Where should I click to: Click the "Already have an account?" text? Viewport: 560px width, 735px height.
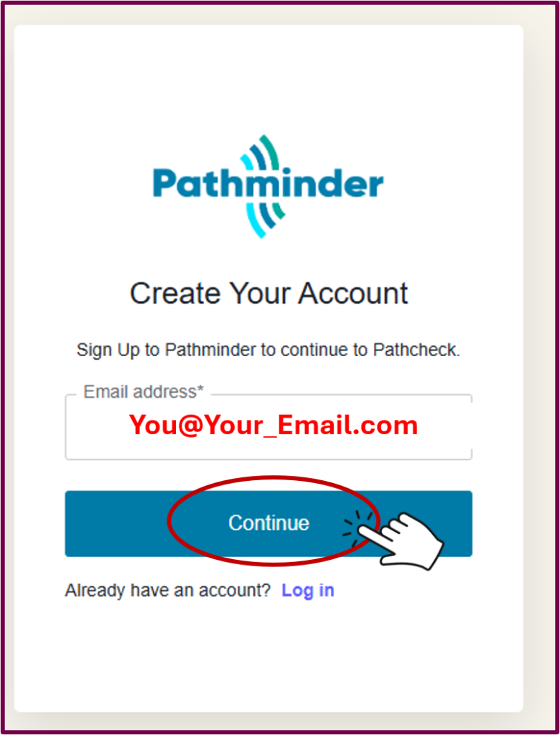point(168,590)
